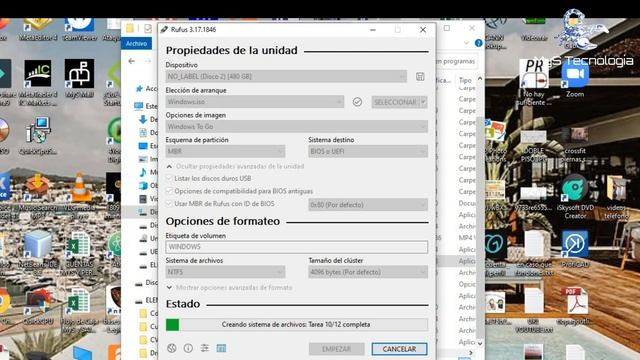Screen dimensions: 640x360
Task: Click CANCELAR button
Action: (x=399, y=349)
